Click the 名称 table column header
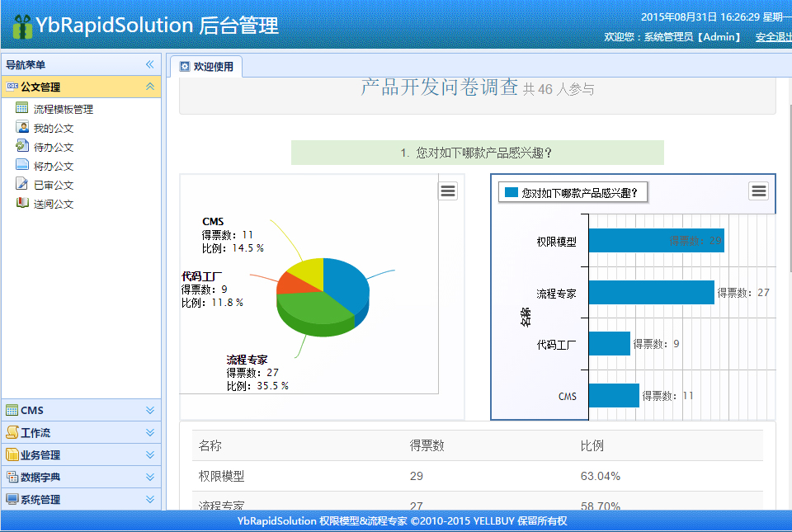Screen dimensions: 792x532 point(210,445)
